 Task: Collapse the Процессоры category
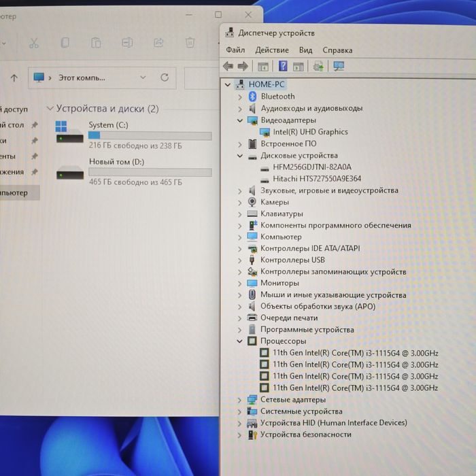click(x=239, y=341)
